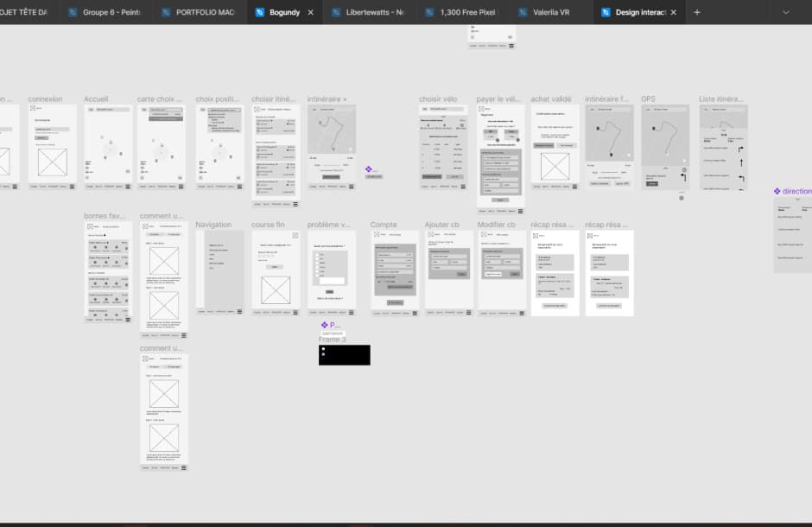This screenshot has height=527, width=812.
Task: Select the connexion frame thumbnail
Action: [52, 147]
